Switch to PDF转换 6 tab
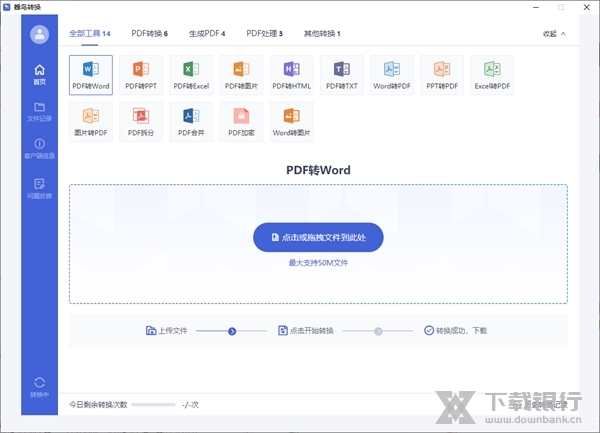Image resolution: width=600 pixels, height=433 pixels. [150, 34]
